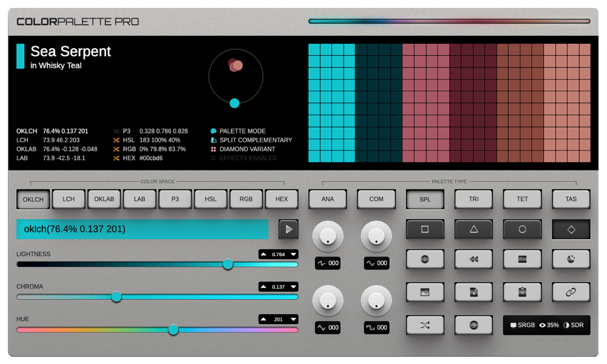Image resolution: width=607 pixels, height=364 pixels.
Task: Select the triangle palette shape variant
Action: tap(473, 229)
